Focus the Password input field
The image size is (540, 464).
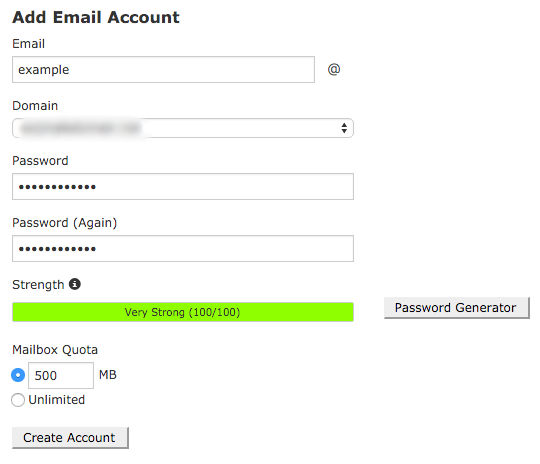pyautogui.click(x=183, y=186)
